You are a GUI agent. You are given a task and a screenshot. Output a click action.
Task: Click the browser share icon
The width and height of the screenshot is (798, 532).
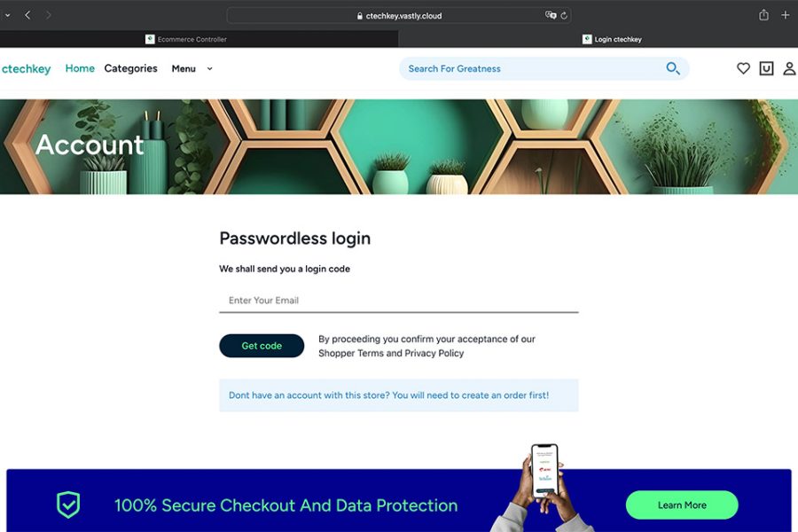[763, 15]
